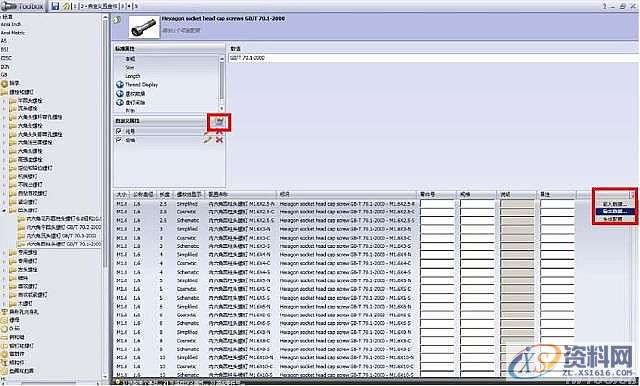This screenshot has height=386, width=640.
Task: Toggle the checkbox of the second custom property
Action: [x=119, y=140]
